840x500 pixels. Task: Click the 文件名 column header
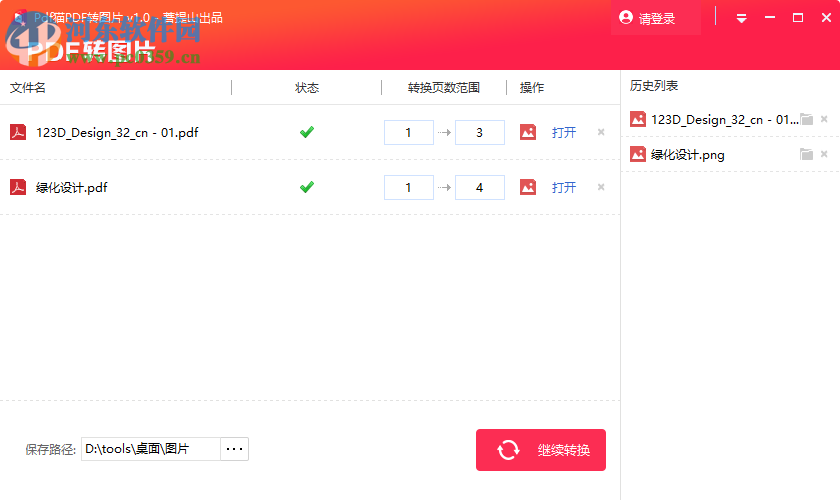(x=28, y=88)
